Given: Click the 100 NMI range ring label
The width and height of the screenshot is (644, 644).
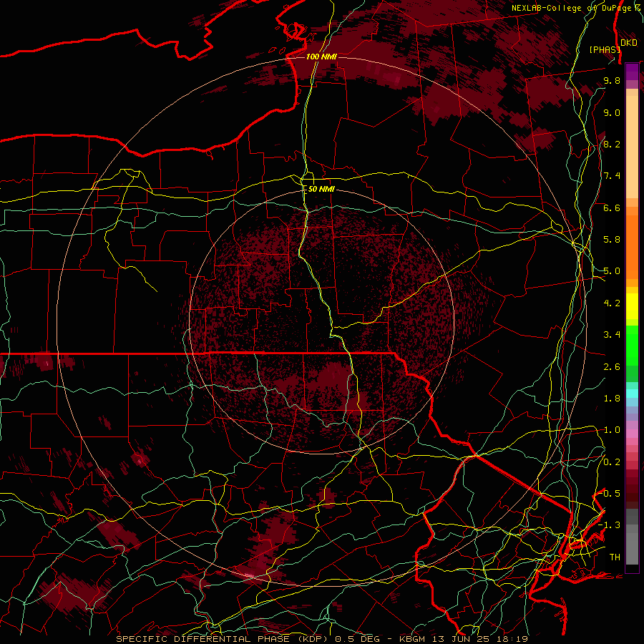Looking at the screenshot, I should click(x=321, y=57).
